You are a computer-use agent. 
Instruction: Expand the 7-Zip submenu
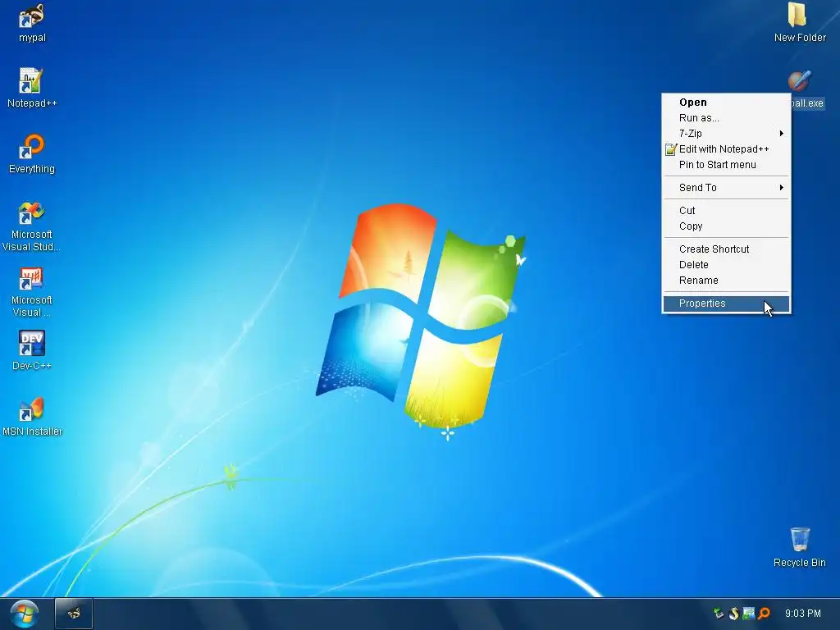click(726, 134)
